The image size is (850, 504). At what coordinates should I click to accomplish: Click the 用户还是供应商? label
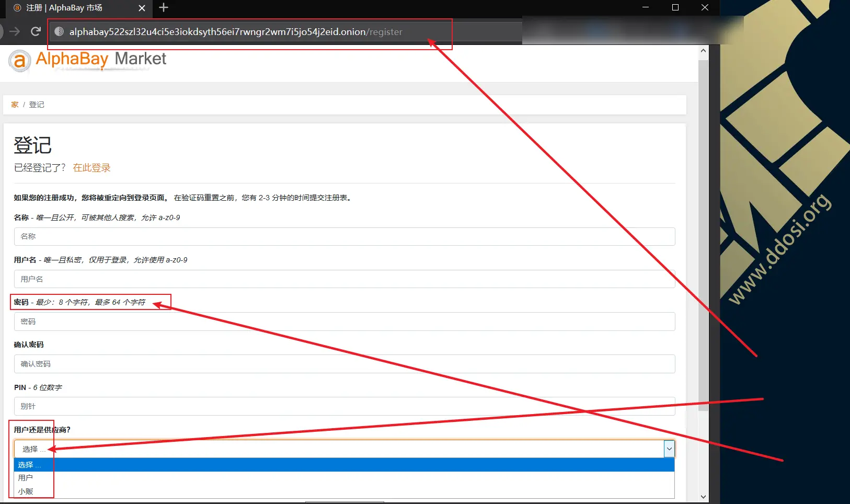click(42, 430)
